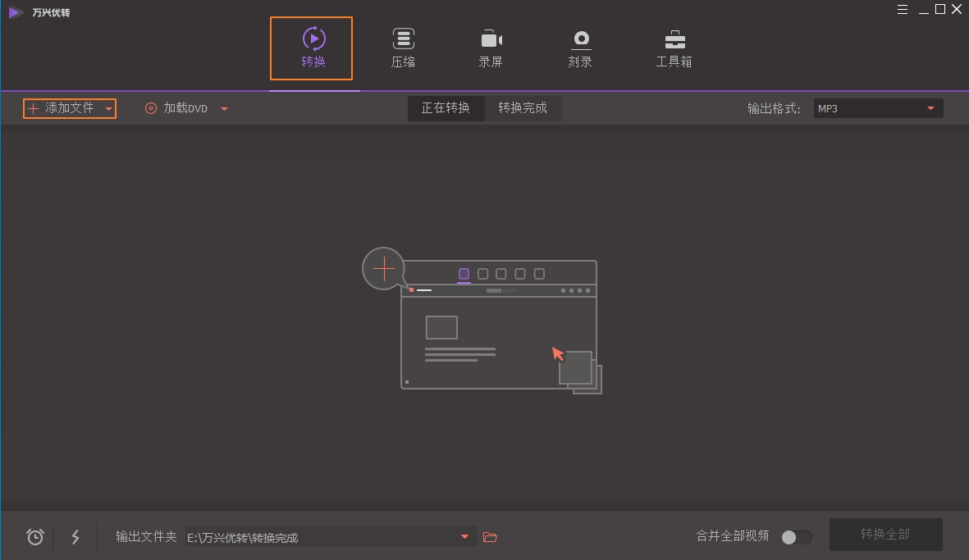This screenshot has height=560, width=969.
Task: Open the 输出格式 MP3 dropdown
Action: 876,107
